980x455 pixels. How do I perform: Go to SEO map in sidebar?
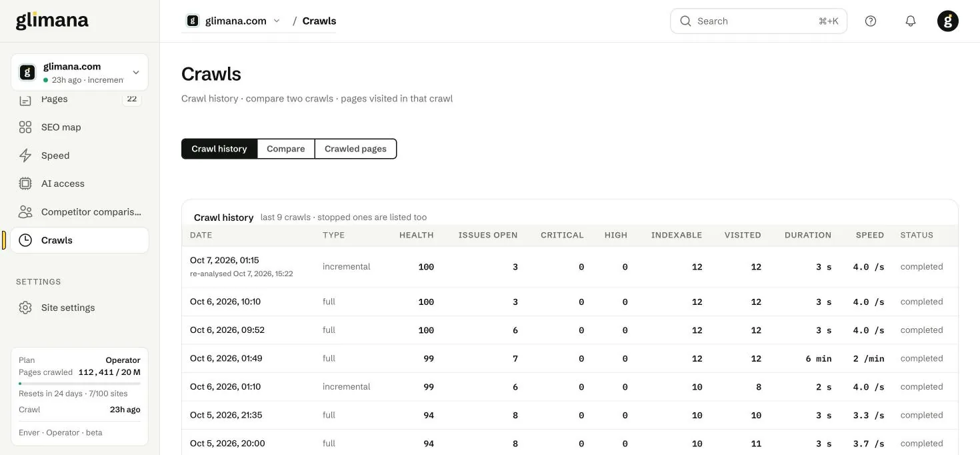[x=61, y=127]
